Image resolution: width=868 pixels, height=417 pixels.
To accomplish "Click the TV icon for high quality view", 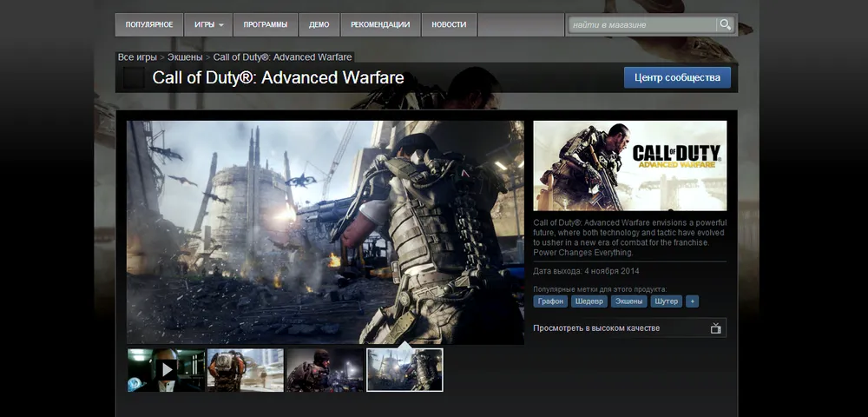I will 715,328.
